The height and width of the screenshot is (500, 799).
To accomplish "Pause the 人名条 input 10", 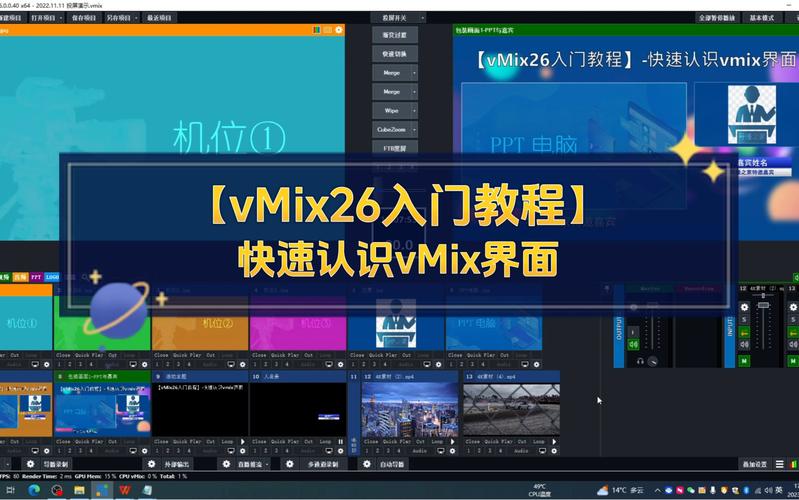I will point(340,442).
